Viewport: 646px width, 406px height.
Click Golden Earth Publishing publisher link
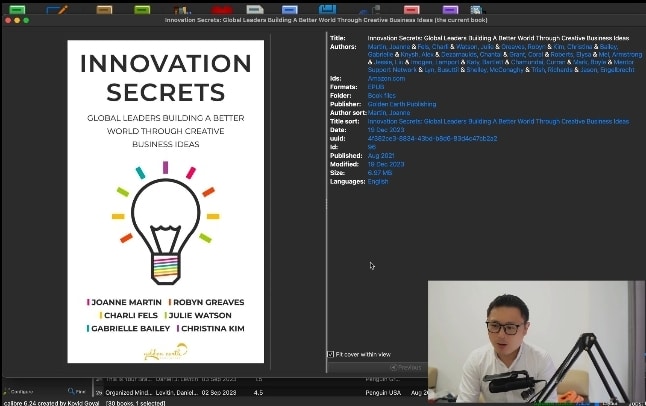402,104
